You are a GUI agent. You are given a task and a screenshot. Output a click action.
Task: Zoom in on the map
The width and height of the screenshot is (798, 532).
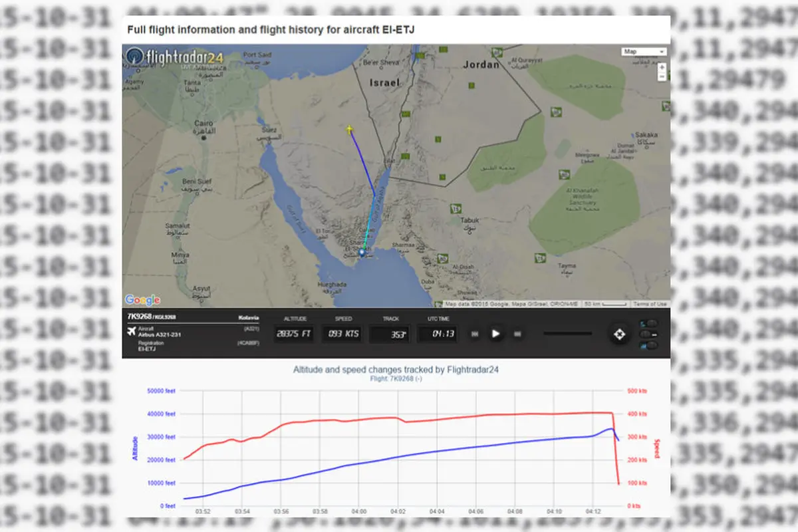661,67
